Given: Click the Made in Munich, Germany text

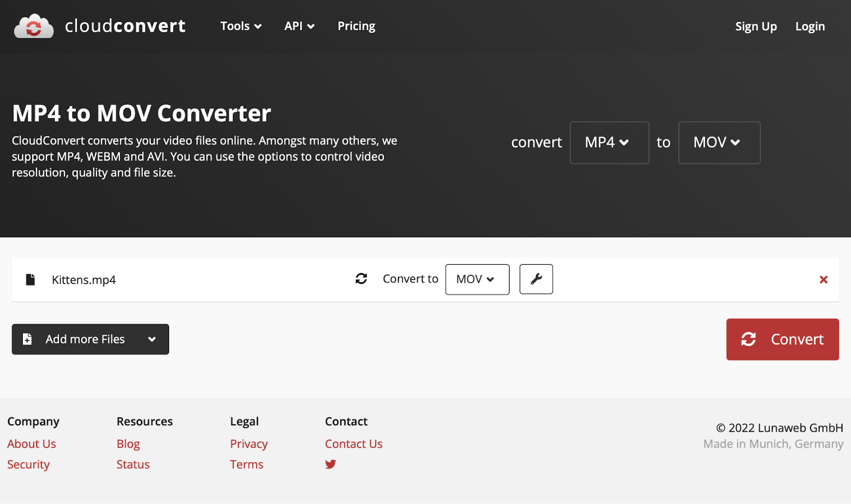Looking at the screenshot, I should click(x=773, y=444).
